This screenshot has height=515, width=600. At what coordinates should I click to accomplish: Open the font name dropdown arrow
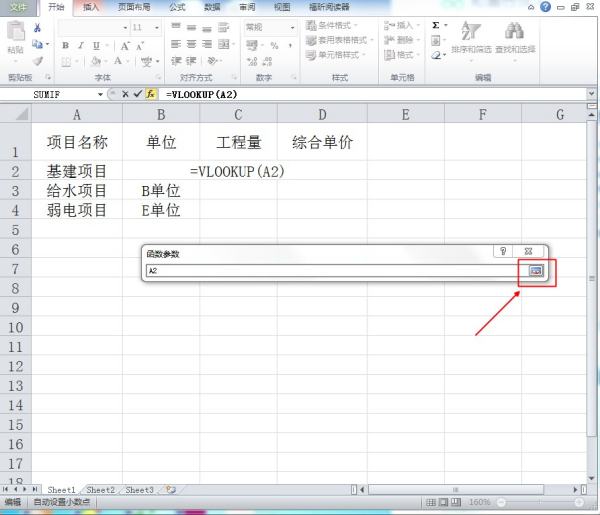(x=125, y=28)
